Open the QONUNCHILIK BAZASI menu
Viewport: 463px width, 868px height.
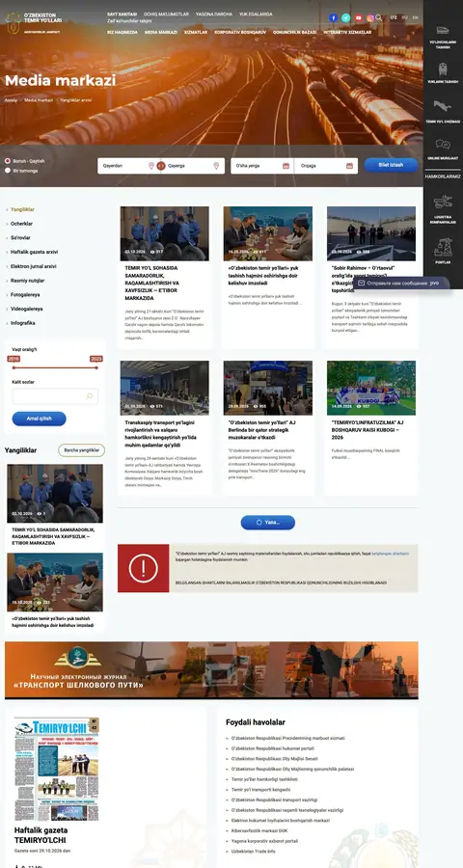point(294,33)
